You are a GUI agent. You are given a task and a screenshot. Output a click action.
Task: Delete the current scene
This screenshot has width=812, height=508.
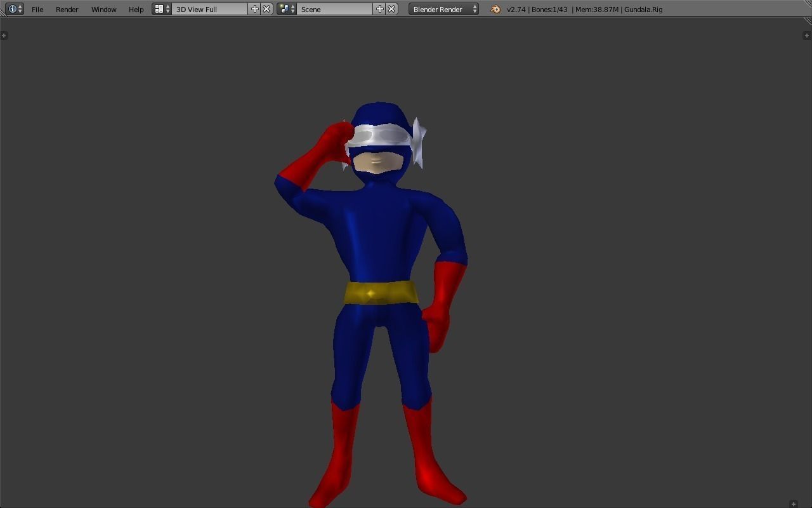tap(392, 9)
